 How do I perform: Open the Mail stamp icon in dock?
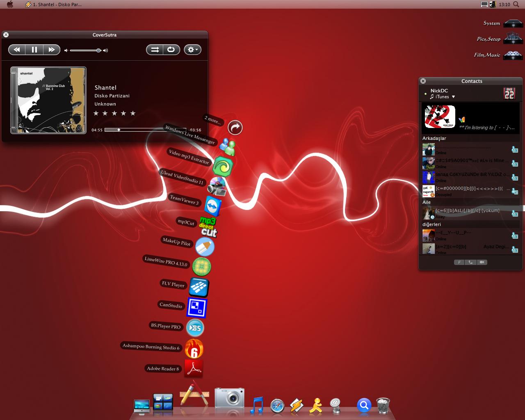pyautogui.click(x=335, y=406)
